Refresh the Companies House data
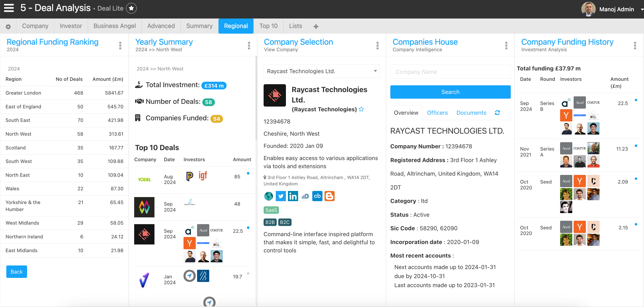 (x=497, y=113)
